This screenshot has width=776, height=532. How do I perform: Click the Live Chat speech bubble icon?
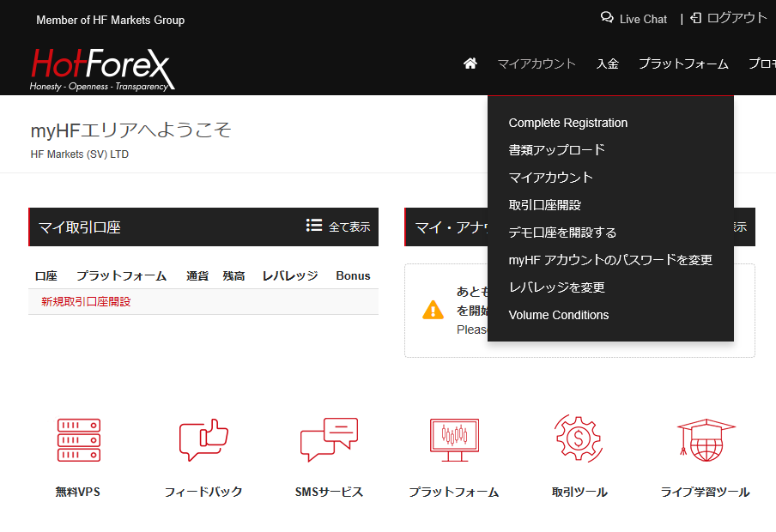coord(607,18)
